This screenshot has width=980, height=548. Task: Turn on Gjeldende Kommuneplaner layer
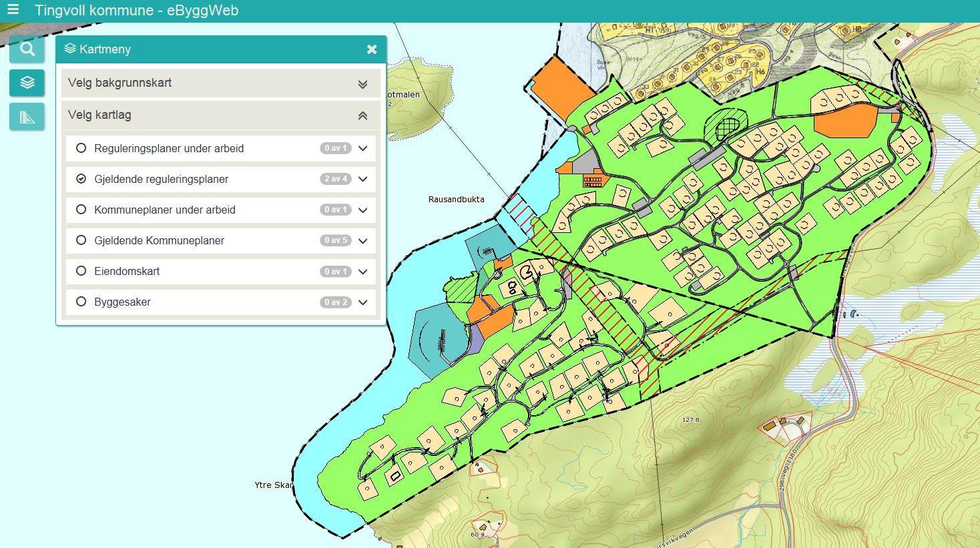[x=81, y=240]
